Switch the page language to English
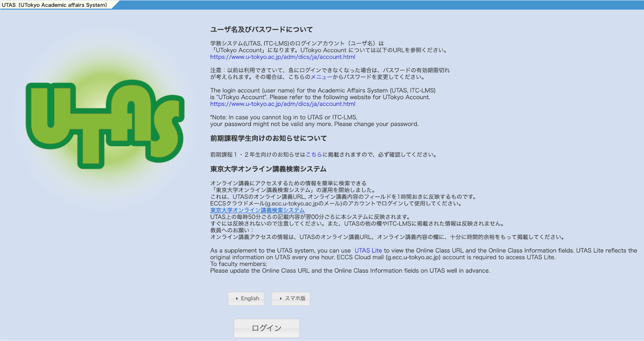Screen dimensions: 644x341 point(246,298)
